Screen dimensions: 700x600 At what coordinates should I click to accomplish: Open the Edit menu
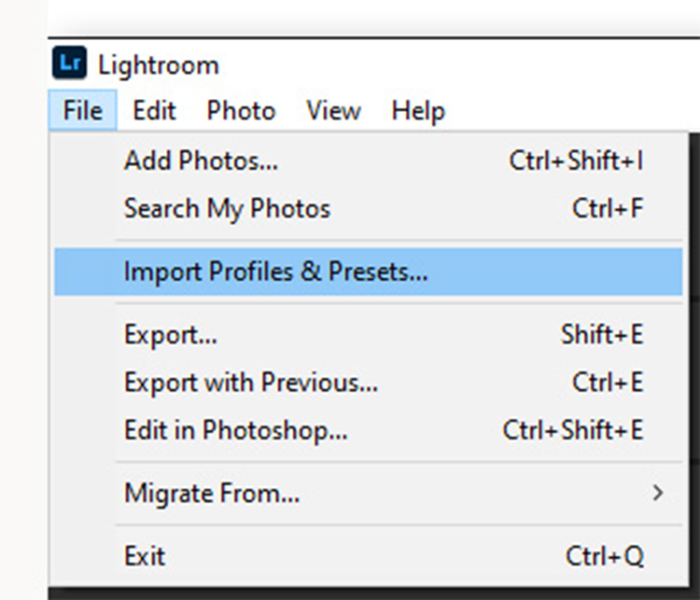pyautogui.click(x=154, y=111)
